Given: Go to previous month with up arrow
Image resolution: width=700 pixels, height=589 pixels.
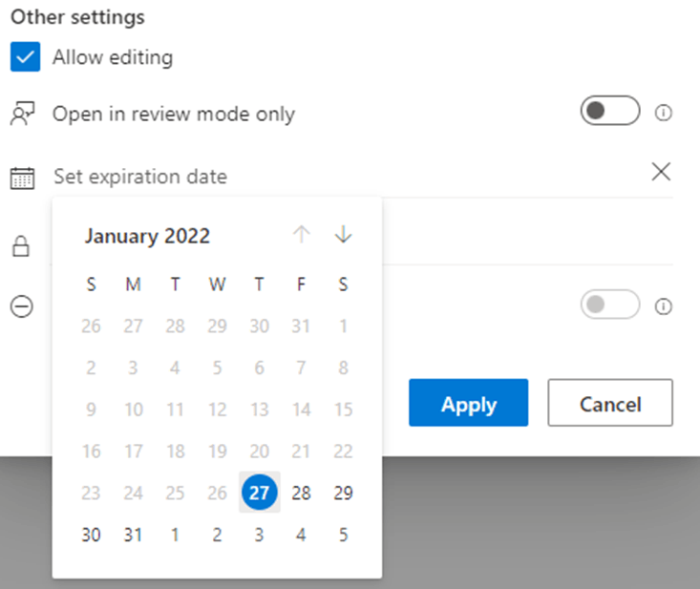Looking at the screenshot, I should (302, 234).
